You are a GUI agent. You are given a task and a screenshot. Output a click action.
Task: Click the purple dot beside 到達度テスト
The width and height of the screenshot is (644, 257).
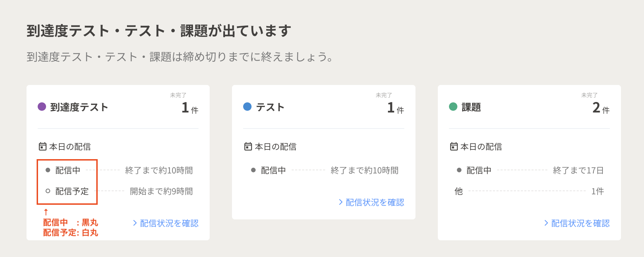pyautogui.click(x=42, y=107)
